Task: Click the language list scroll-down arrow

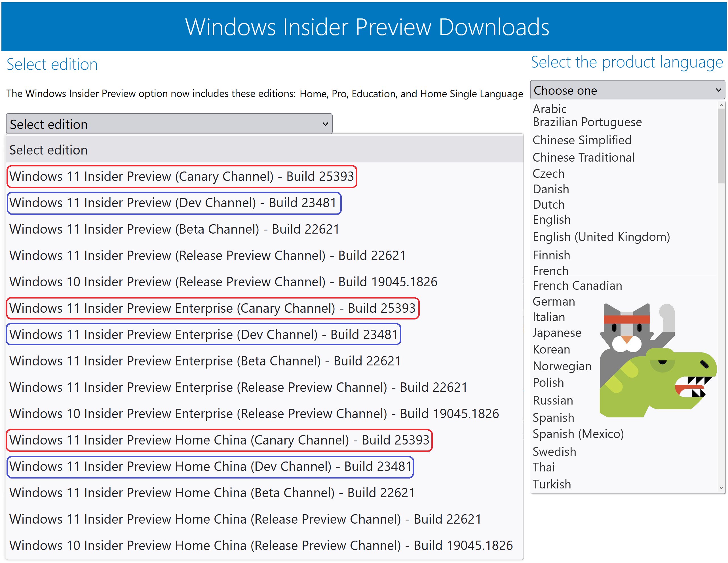Action: coord(721,488)
